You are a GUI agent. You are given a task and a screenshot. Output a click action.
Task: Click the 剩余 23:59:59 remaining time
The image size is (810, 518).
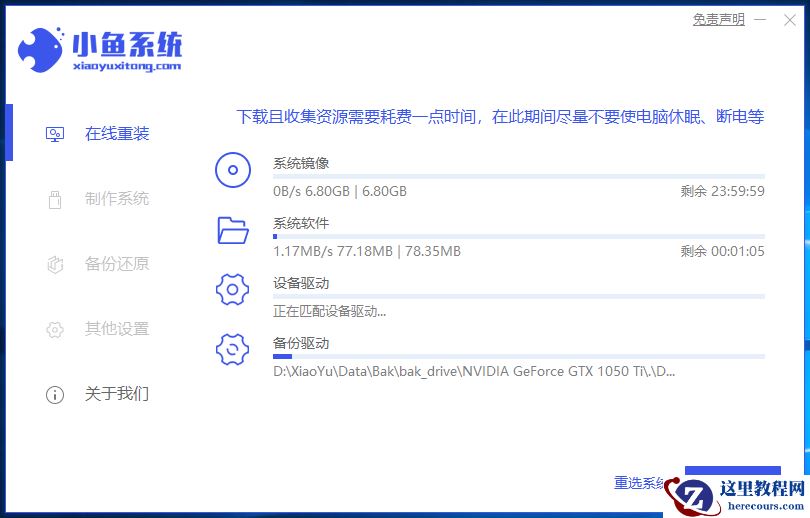[722, 192]
